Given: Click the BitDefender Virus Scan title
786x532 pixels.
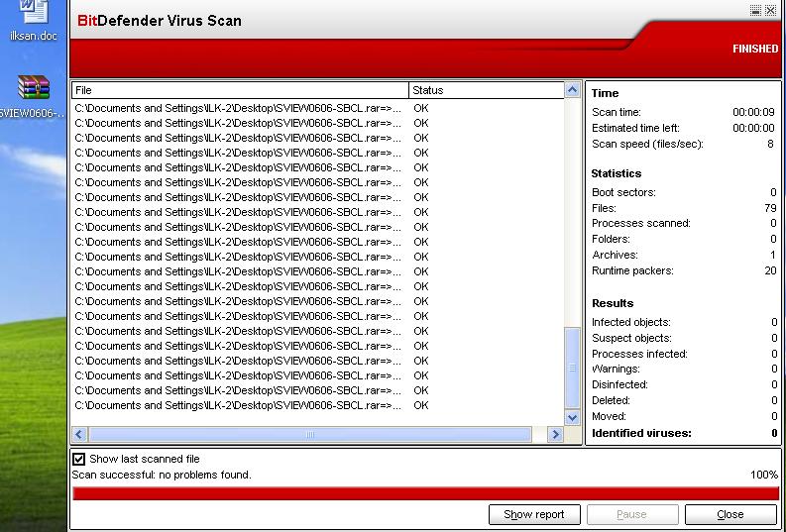Looking at the screenshot, I should click(160, 21).
